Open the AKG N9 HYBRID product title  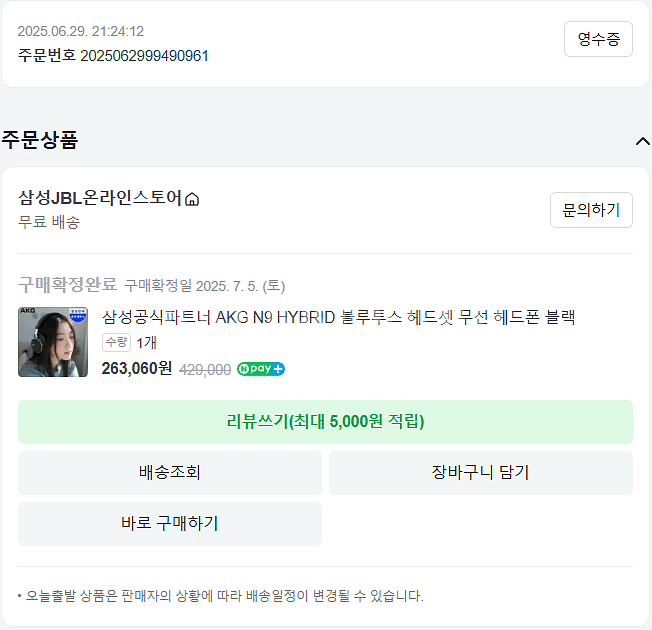point(338,317)
